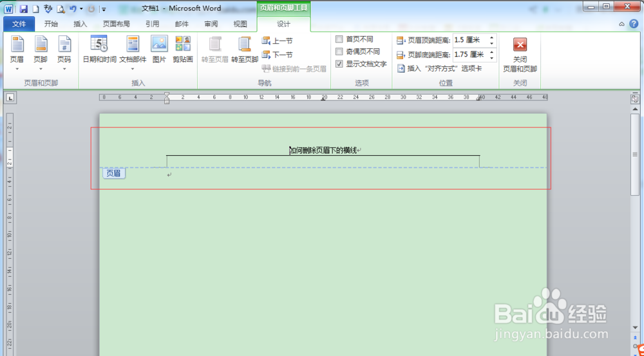Click the first-line indent marker on ruler
The image size is (644, 356).
point(167,95)
